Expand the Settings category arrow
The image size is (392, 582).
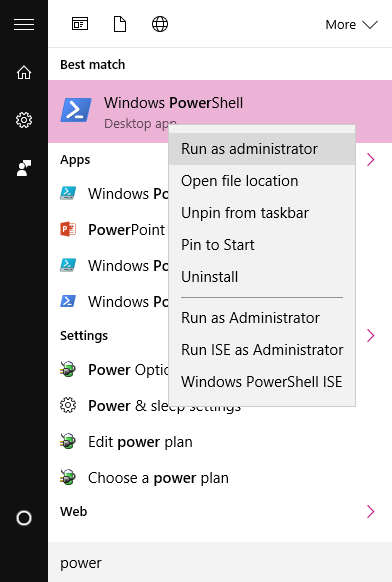click(x=370, y=335)
